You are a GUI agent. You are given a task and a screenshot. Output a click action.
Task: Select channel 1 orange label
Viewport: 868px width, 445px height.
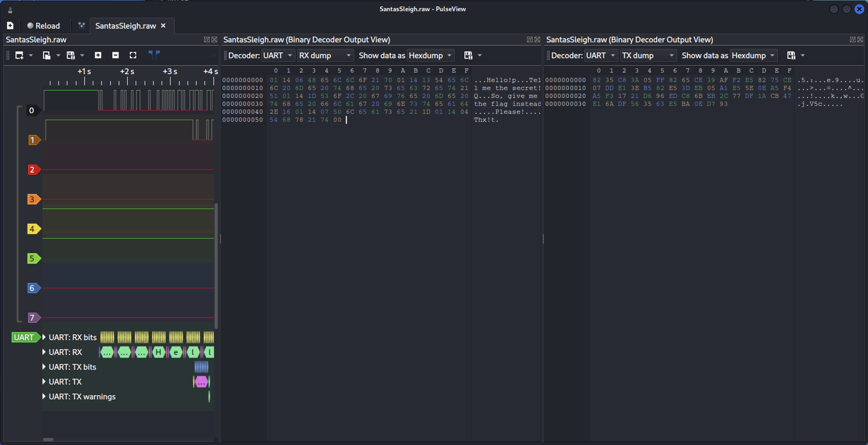[x=34, y=140]
